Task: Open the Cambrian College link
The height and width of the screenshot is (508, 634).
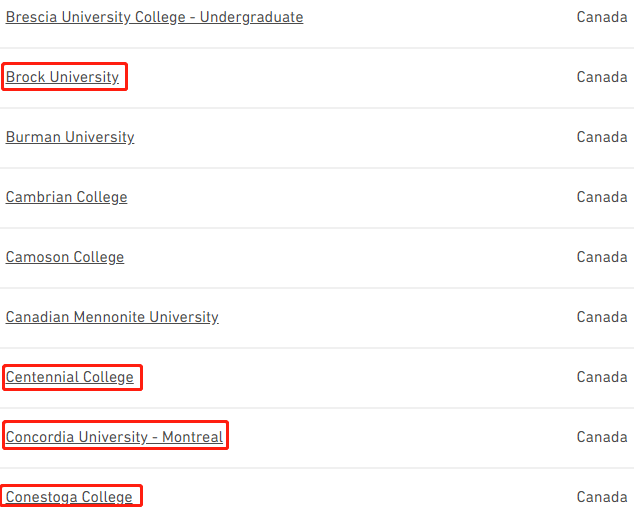Action: pyautogui.click(x=66, y=197)
